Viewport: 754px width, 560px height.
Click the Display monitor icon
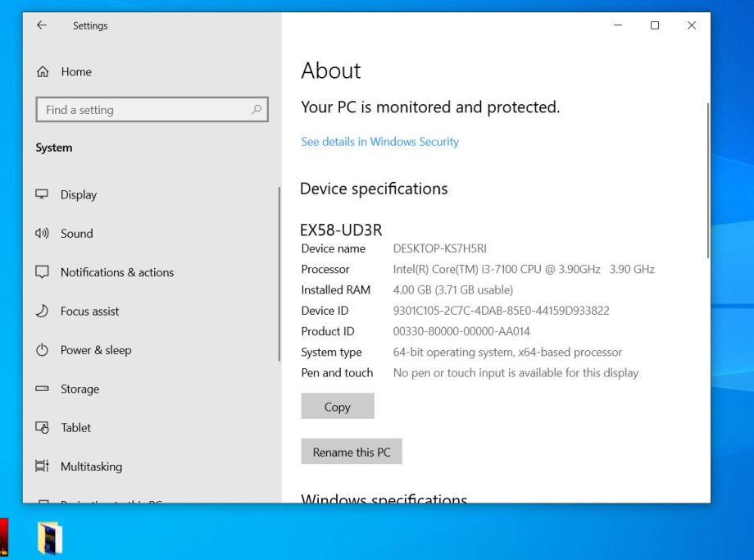pos(42,195)
